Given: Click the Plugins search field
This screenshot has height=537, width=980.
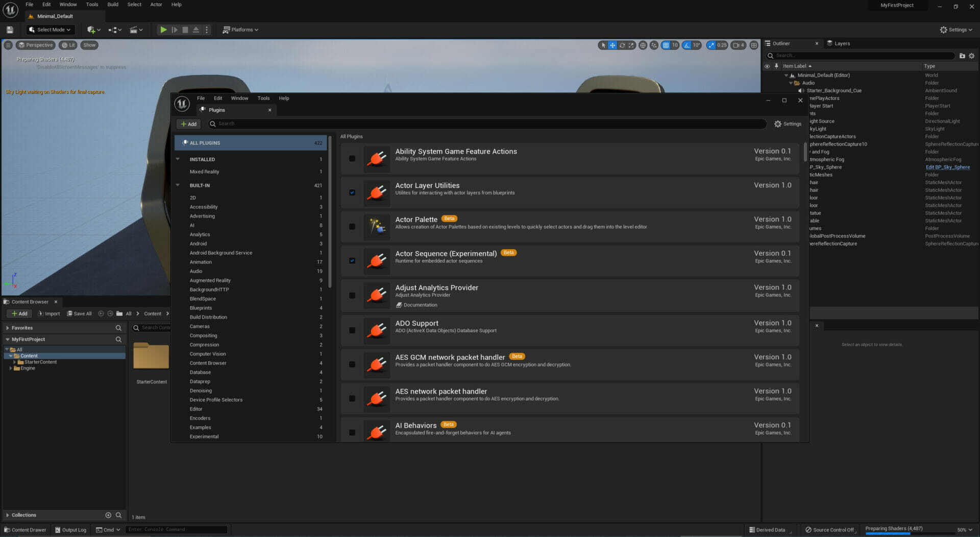Looking at the screenshot, I should click(485, 124).
